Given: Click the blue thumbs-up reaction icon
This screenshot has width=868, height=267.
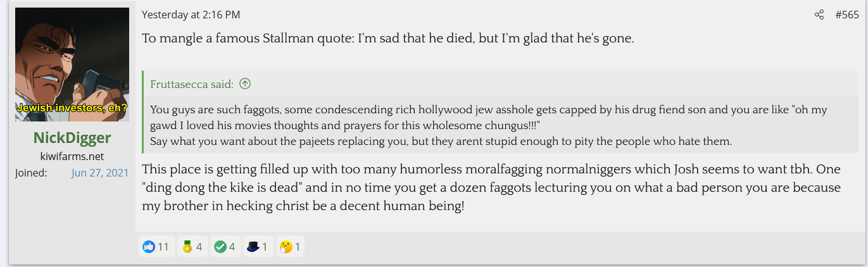Looking at the screenshot, I should click(149, 247).
